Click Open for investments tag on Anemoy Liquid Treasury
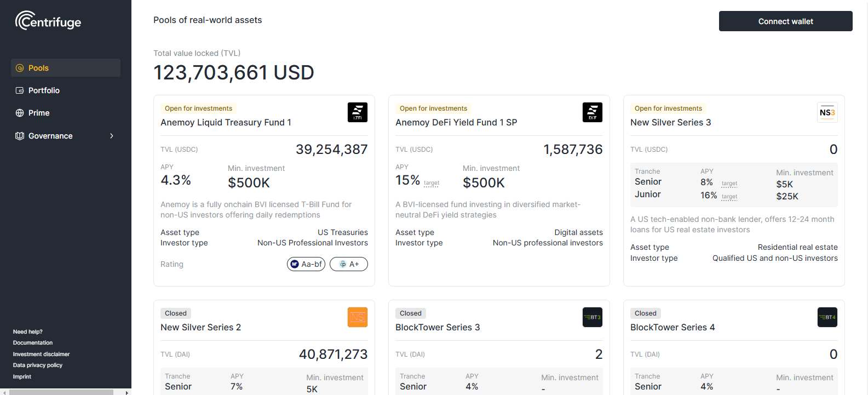This screenshot has width=868, height=395. point(198,108)
